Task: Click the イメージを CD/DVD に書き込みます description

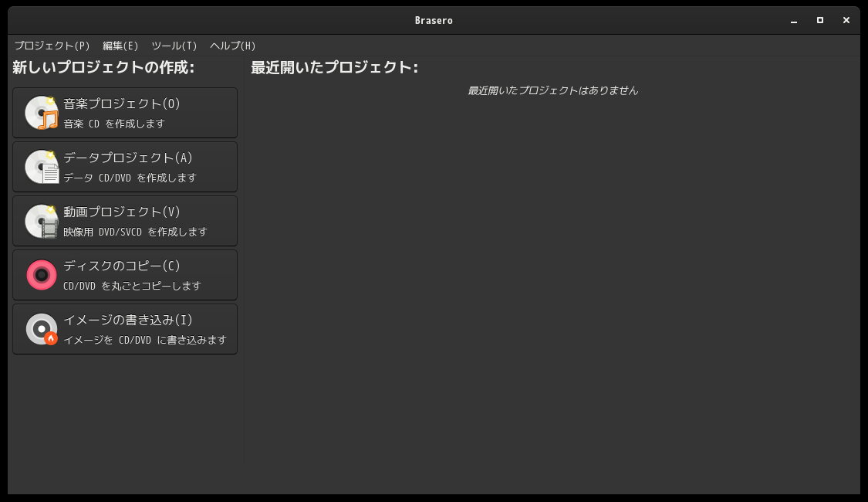Action: coord(145,340)
